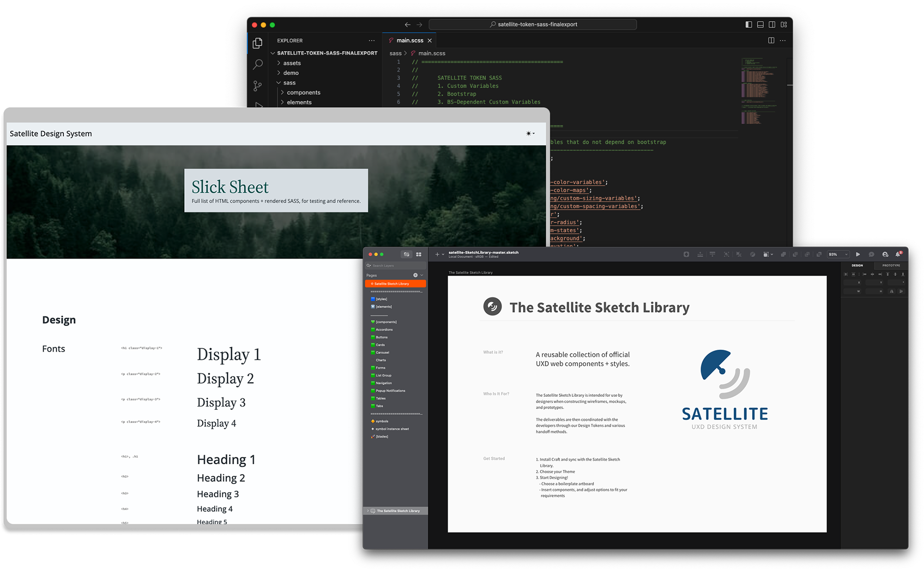Viewport: 924px width, 570px height.
Task: Toggle the VS Code primary sidebar layout
Action: point(748,25)
